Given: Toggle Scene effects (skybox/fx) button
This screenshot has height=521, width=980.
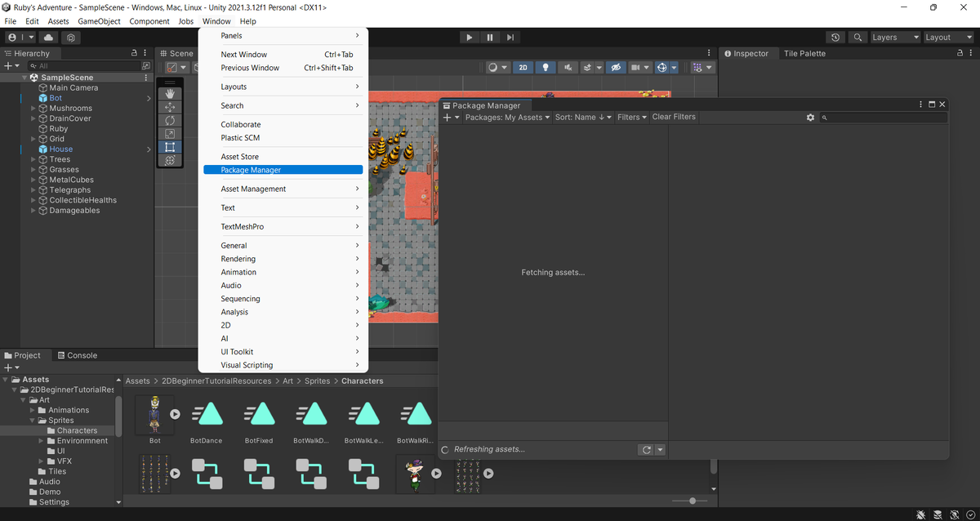Looking at the screenshot, I should pos(588,68).
